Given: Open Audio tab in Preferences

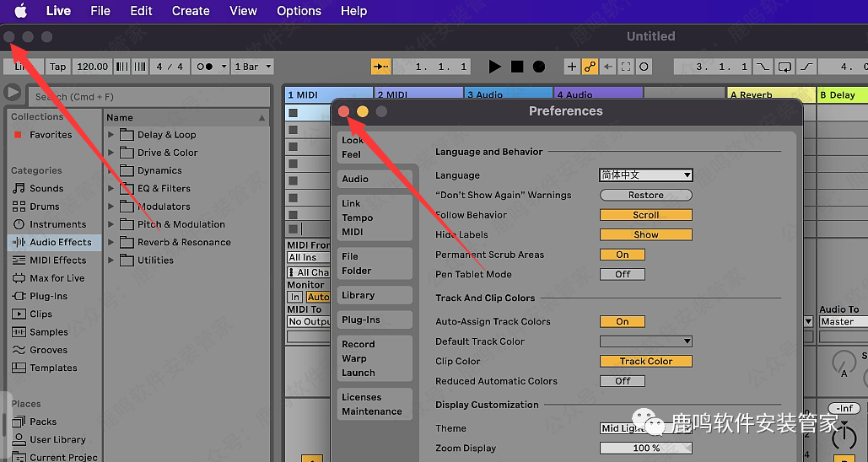Looking at the screenshot, I should (x=375, y=179).
